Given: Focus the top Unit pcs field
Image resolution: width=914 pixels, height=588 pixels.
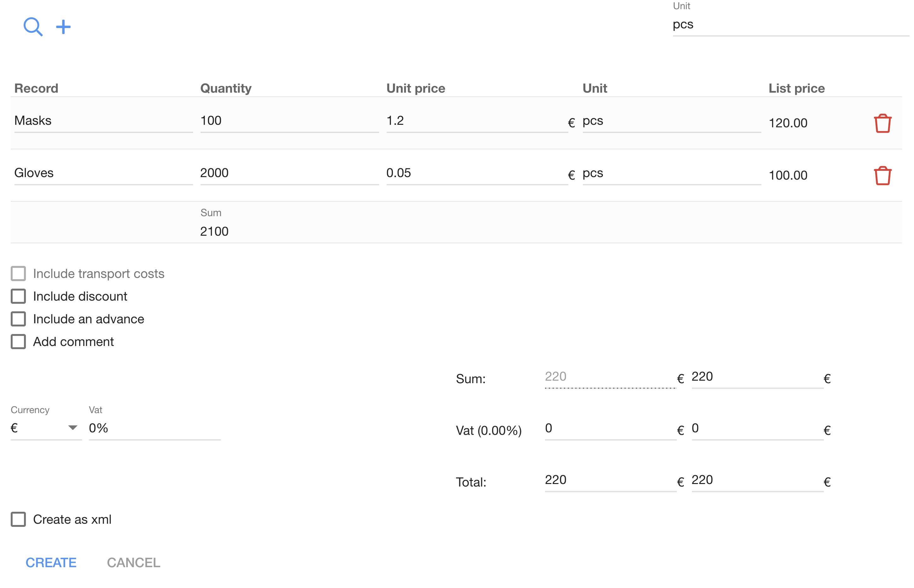Looking at the screenshot, I should (789, 25).
